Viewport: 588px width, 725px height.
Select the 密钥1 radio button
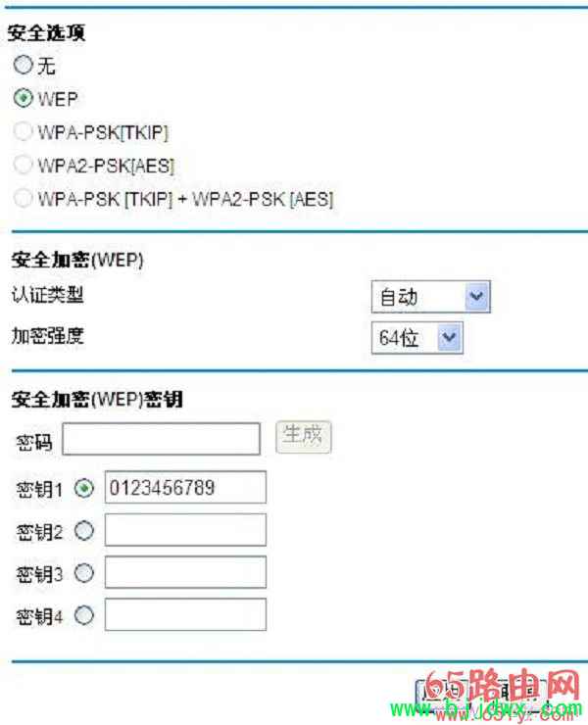click(84, 488)
